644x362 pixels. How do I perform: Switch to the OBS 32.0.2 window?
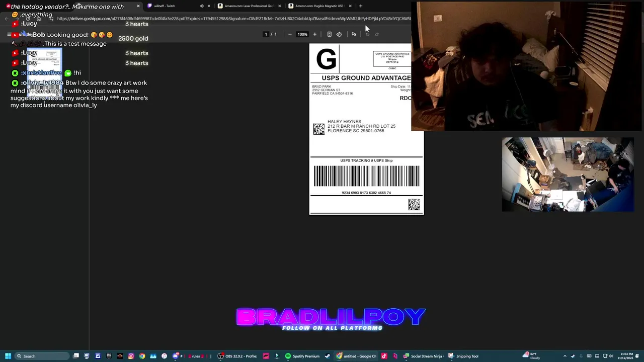237,356
